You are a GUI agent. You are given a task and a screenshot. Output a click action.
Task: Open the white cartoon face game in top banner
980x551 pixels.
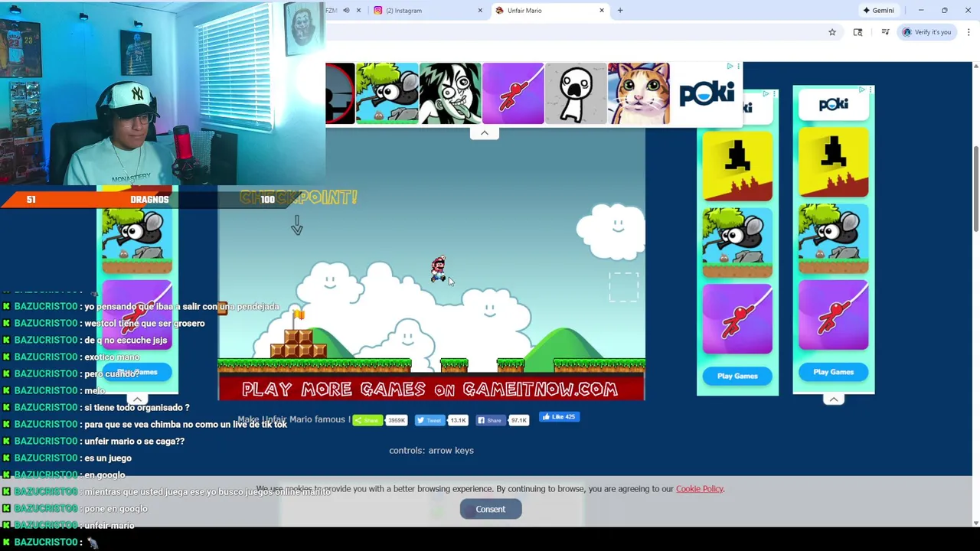576,93
